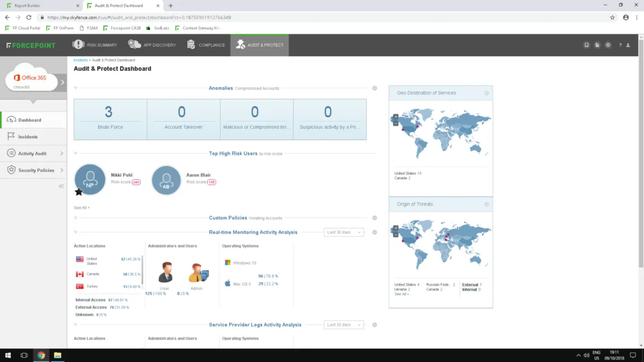Viewport: 644px width, 362px height.
Task: Click the gear icon beside Anomalies section
Action: tap(375, 88)
